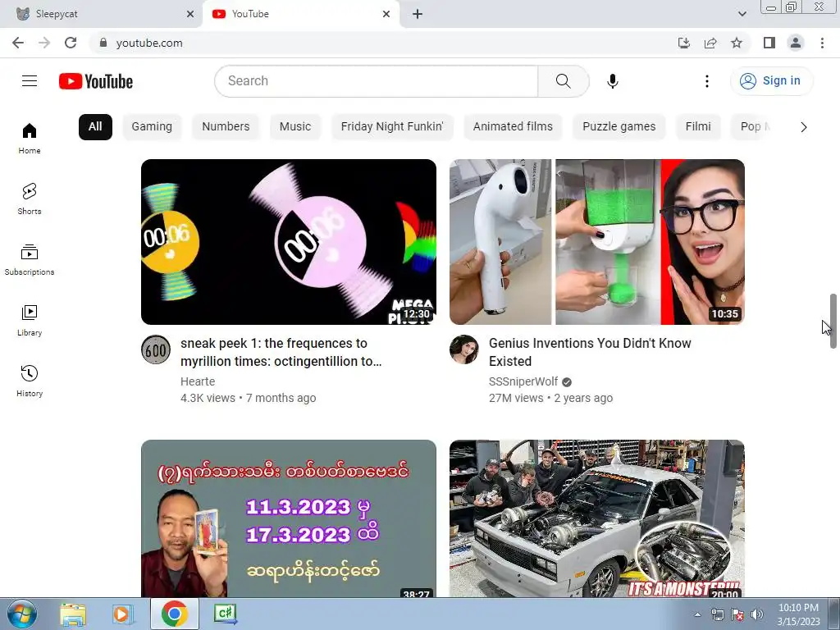Open the tab search dropdown arrow

[742, 14]
